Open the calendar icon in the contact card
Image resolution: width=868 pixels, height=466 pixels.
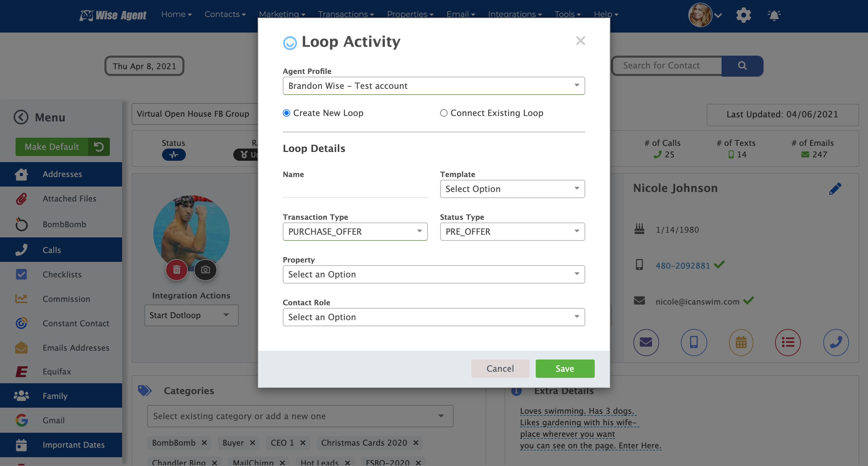(741, 343)
